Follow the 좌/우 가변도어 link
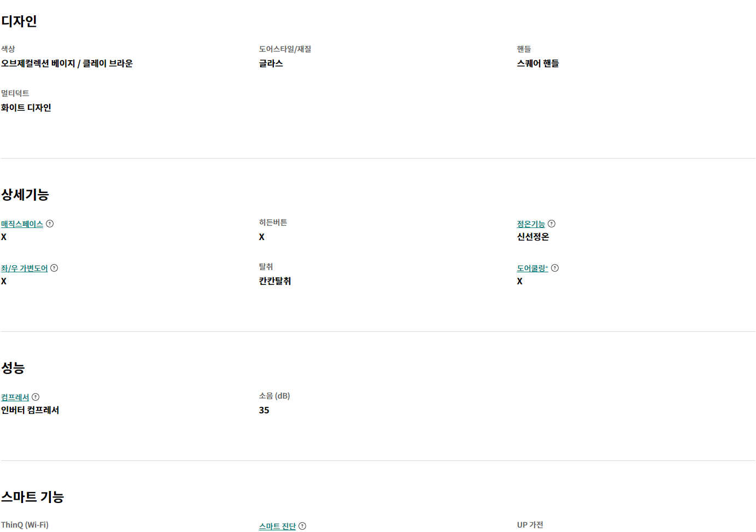This screenshot has height=532, width=756. click(x=24, y=268)
